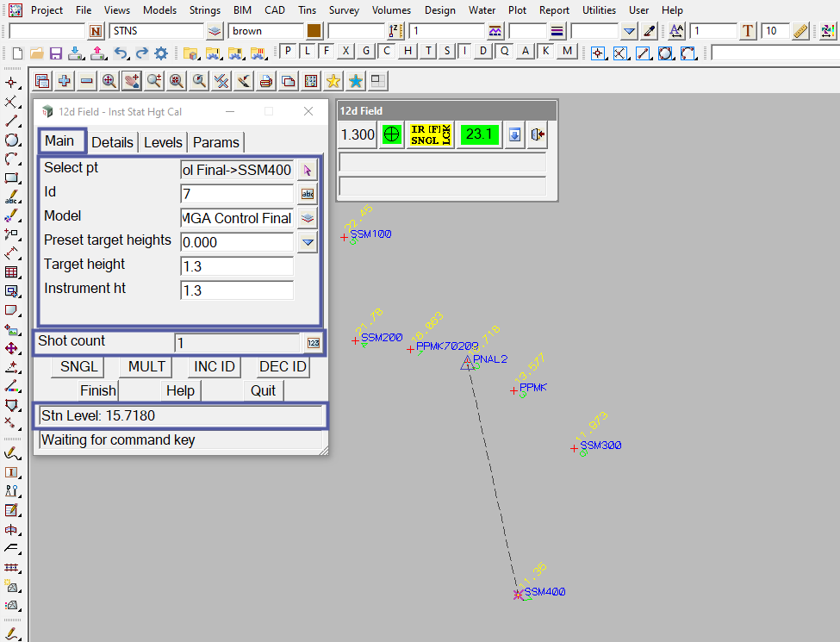Open the Preset target heights dropdown
840x642 pixels.
308,242
